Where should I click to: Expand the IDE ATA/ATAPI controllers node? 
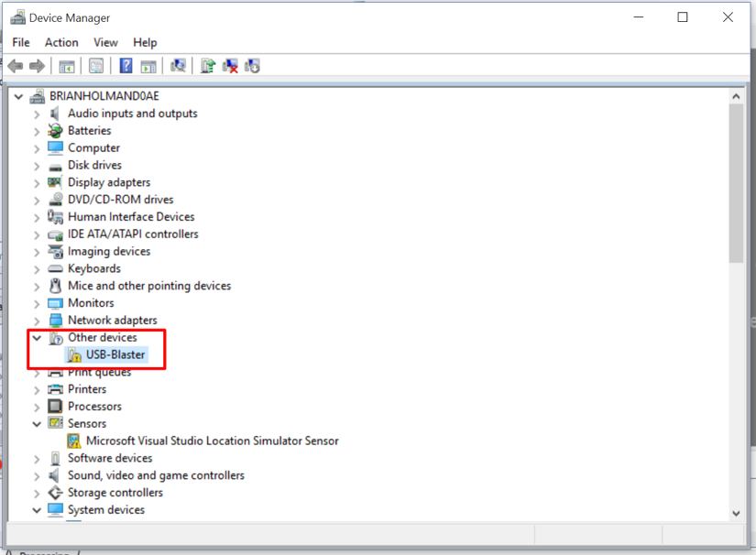pos(37,235)
